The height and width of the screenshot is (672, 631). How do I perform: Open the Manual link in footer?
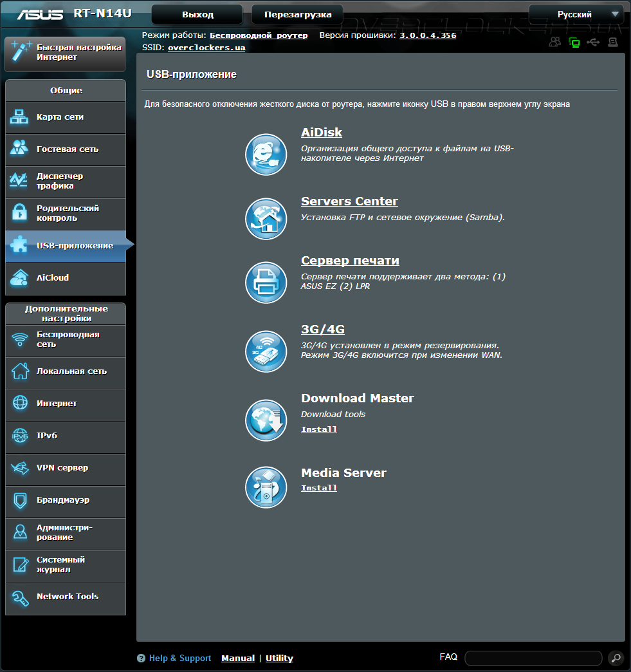click(x=238, y=658)
